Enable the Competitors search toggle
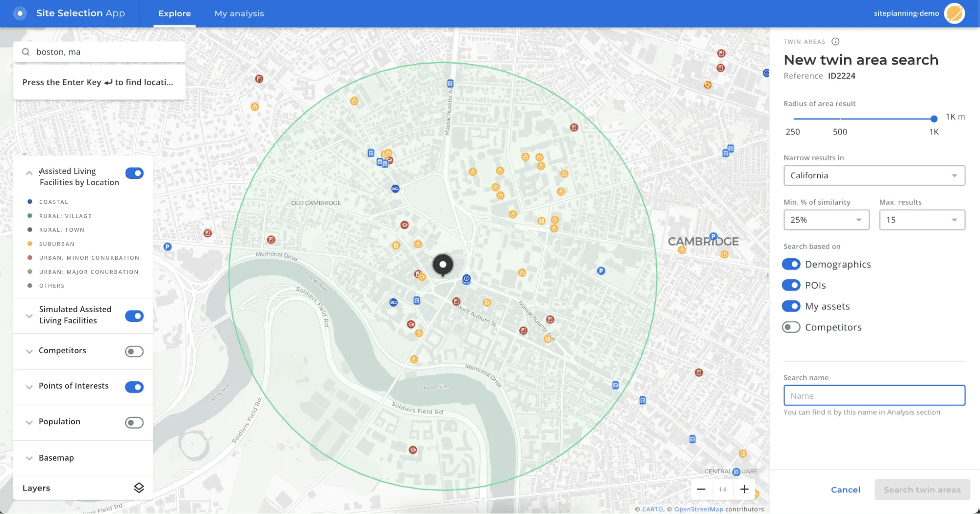Viewport: 980px width, 514px height. [791, 327]
